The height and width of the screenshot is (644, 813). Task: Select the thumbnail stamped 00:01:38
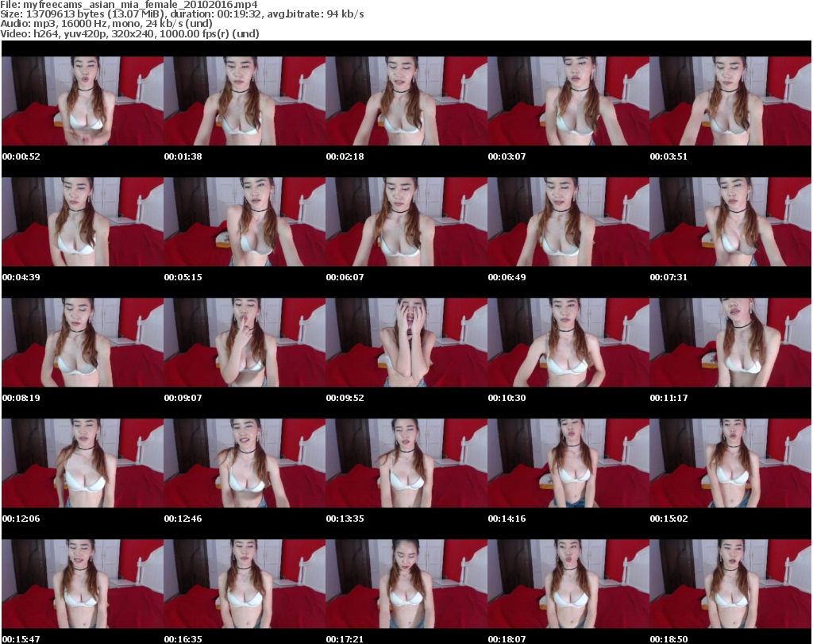point(245,101)
